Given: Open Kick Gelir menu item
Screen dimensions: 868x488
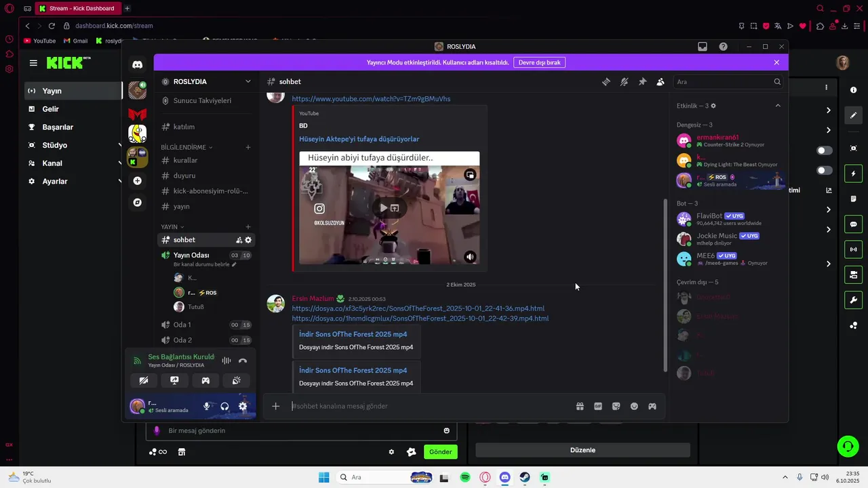Looking at the screenshot, I should pos(73,109).
